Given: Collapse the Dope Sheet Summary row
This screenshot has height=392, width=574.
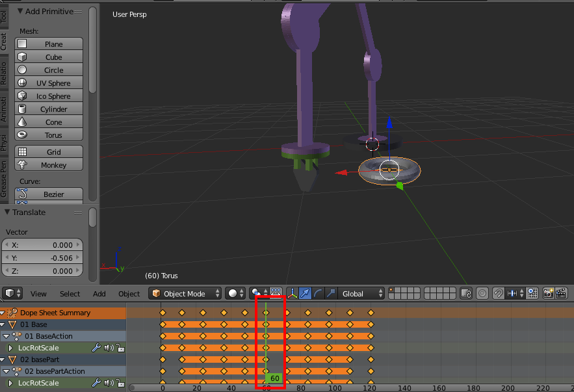Looking at the screenshot, I should (3, 313).
